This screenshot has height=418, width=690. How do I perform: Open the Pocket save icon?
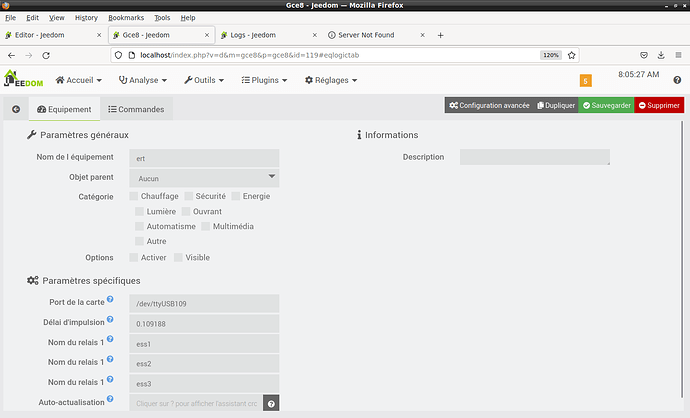[644, 55]
